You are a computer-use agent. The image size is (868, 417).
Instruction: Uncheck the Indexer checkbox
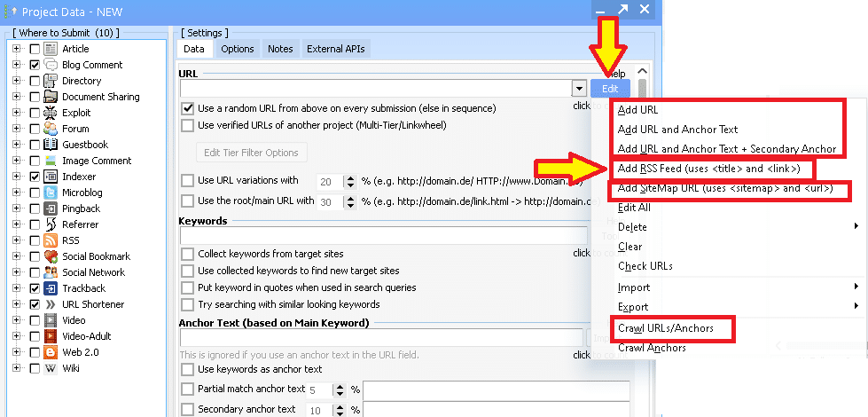click(x=35, y=177)
